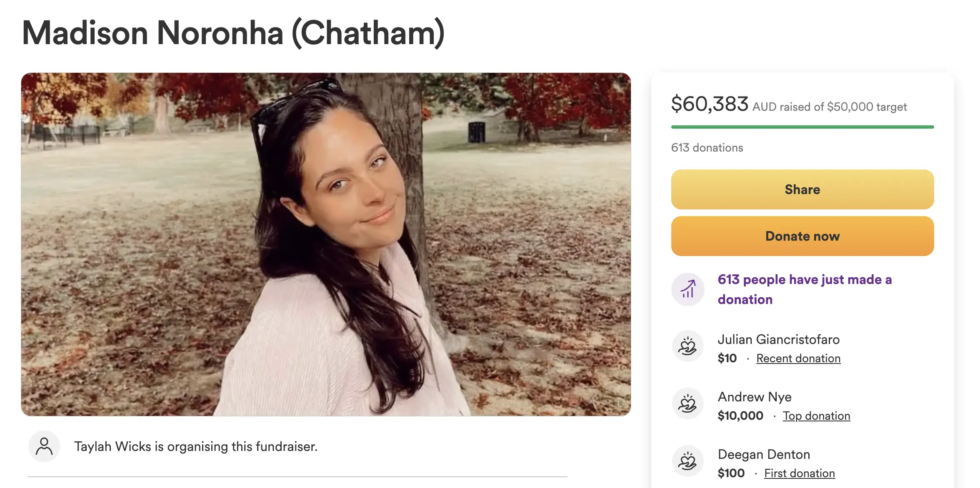The height and width of the screenshot is (488, 980).
Task: Click the Taylah Wicks organiser text
Action: coord(196,446)
